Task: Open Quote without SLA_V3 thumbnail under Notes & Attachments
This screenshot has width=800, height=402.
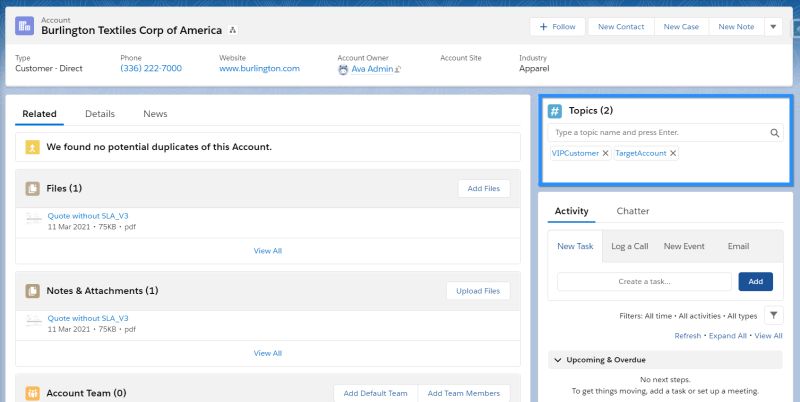Action: point(34,321)
